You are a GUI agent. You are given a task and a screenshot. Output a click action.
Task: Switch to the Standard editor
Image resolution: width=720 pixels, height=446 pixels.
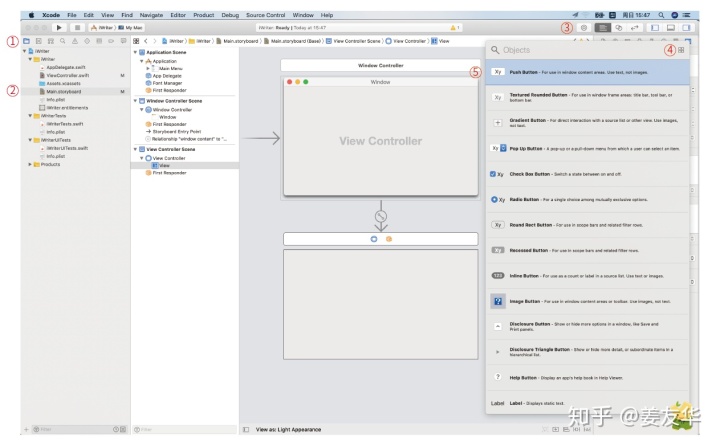[x=602, y=28]
